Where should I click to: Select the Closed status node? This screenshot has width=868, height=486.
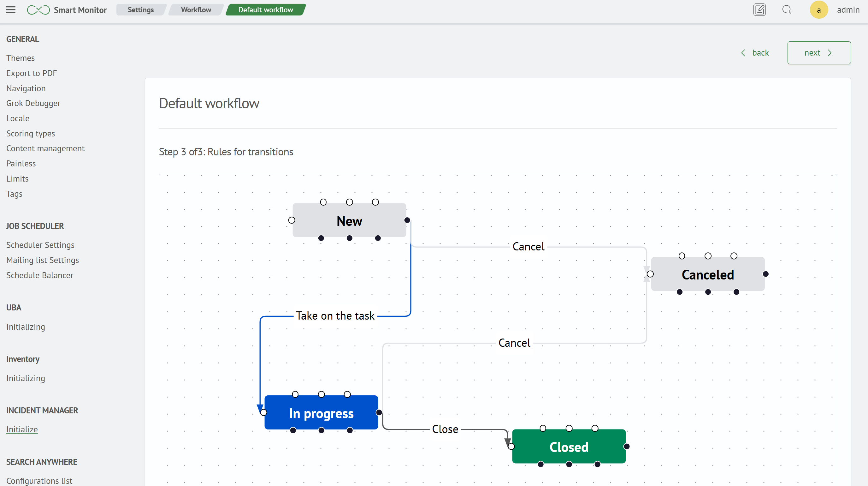coord(569,447)
